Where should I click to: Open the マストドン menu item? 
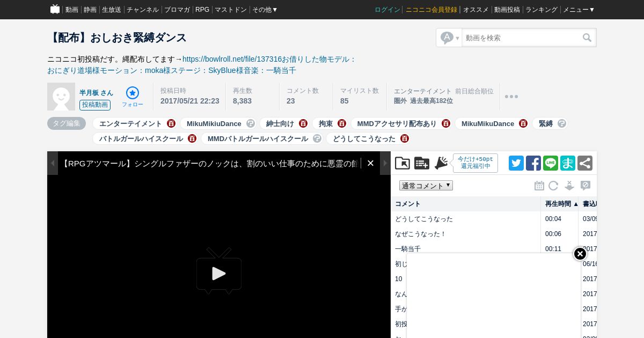(231, 10)
